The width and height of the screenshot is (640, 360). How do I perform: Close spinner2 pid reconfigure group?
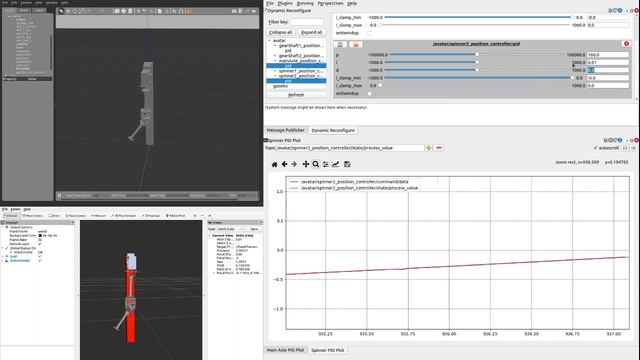coord(626,44)
